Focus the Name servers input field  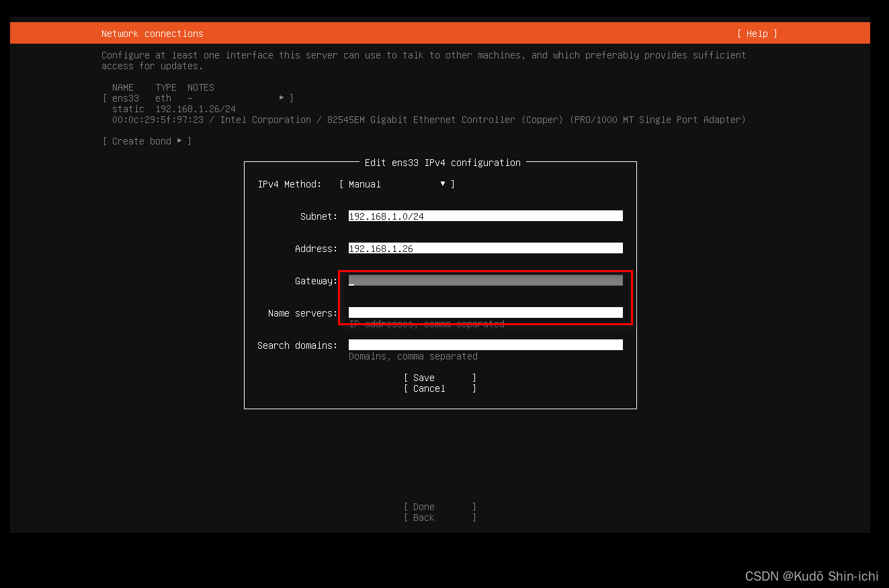[485, 312]
